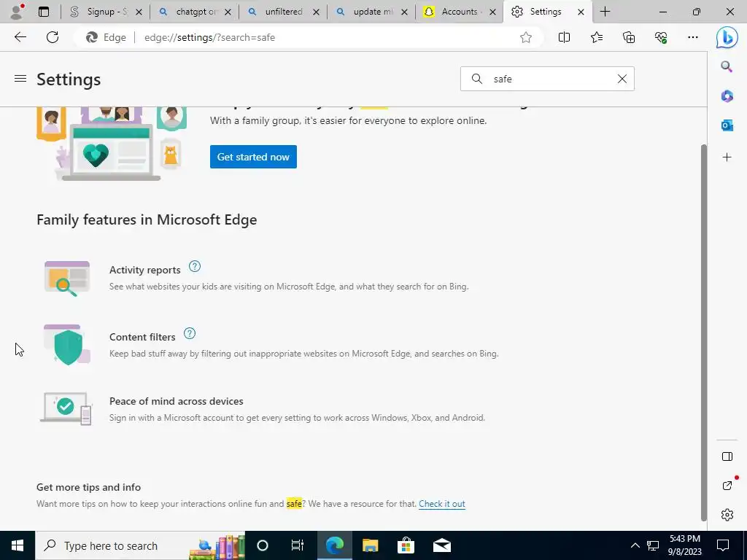Open Browser essentials heart icon

(x=661, y=37)
